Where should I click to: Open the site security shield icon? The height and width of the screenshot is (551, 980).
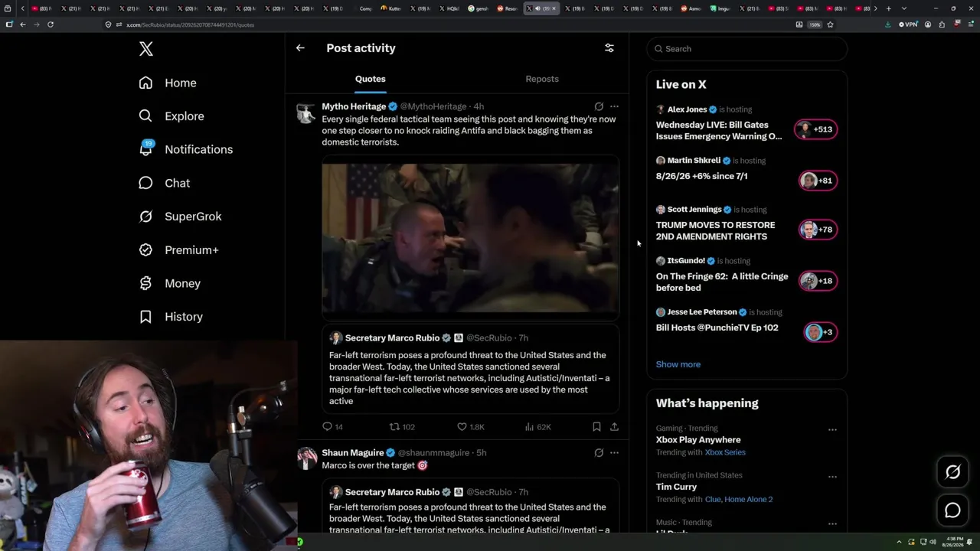click(109, 24)
